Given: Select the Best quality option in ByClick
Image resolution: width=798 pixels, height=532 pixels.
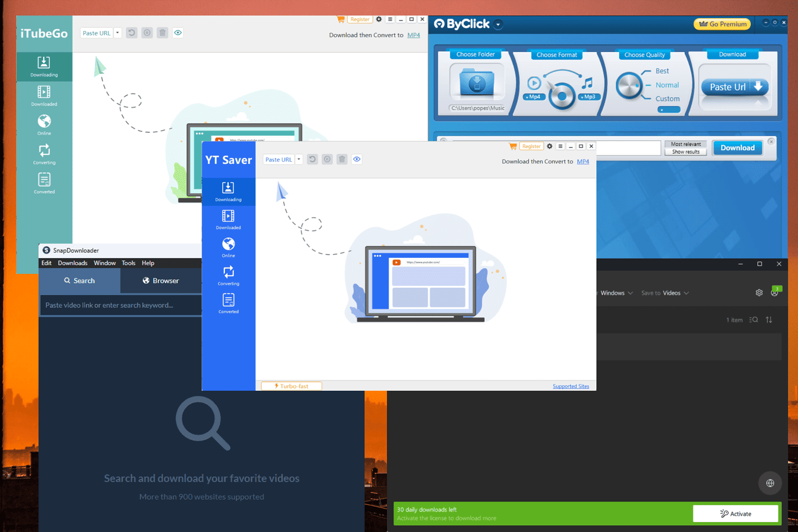Looking at the screenshot, I should point(662,71).
